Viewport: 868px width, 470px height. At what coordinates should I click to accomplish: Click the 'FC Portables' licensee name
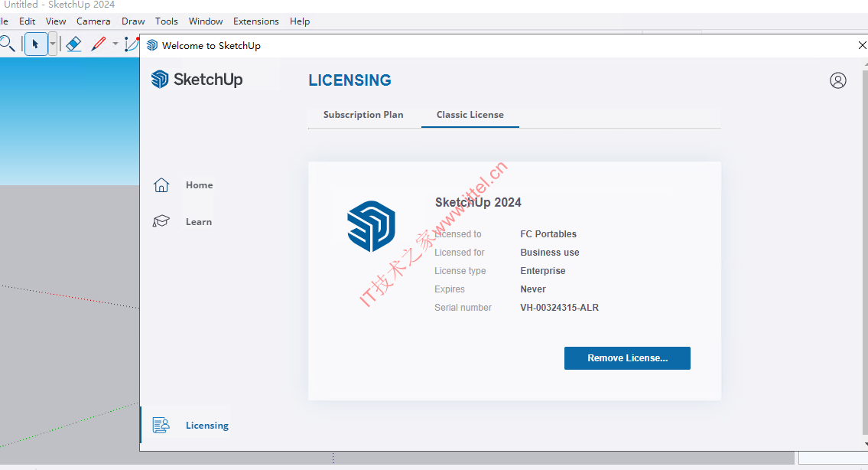tap(548, 234)
